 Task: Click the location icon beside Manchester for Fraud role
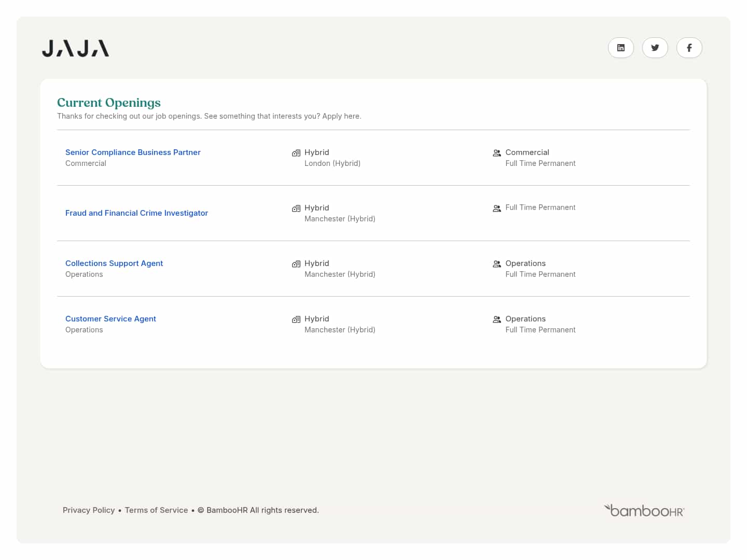296,208
